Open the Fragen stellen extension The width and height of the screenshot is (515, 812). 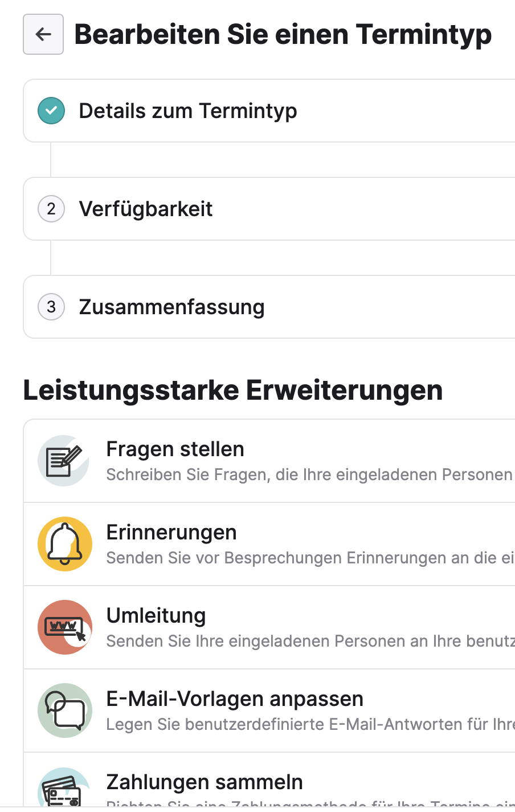pyautogui.click(x=269, y=461)
